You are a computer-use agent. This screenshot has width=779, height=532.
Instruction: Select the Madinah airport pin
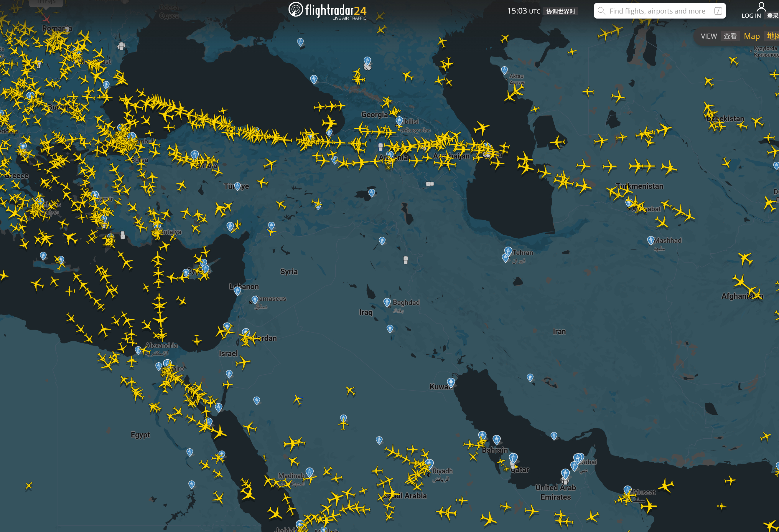click(x=309, y=472)
